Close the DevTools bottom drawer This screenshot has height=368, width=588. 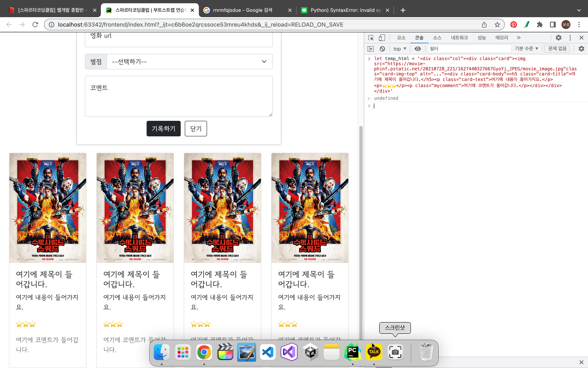pos(581,362)
